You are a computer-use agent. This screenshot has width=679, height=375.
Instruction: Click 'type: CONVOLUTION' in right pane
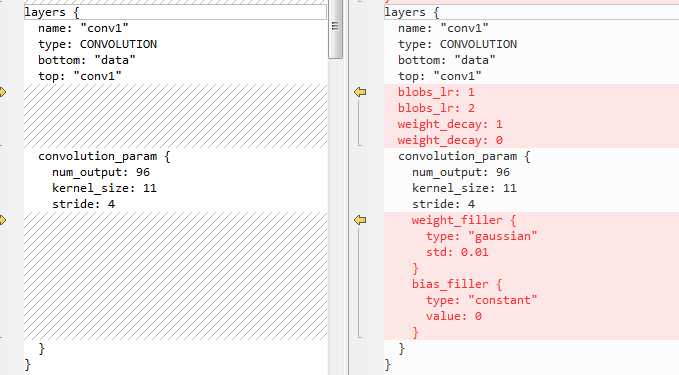coord(458,44)
